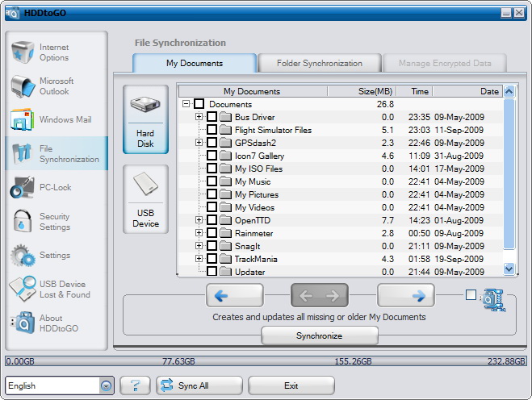The width and height of the screenshot is (532, 400).
Task: Switch to the My Documents tab
Action: pos(195,63)
